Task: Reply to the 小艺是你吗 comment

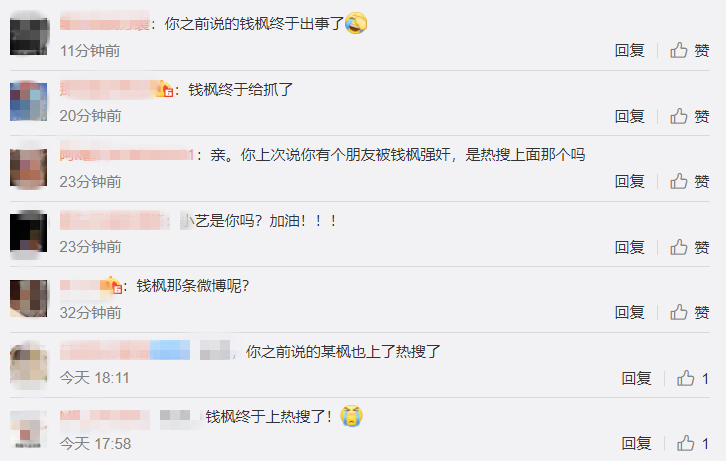Action: coord(629,247)
